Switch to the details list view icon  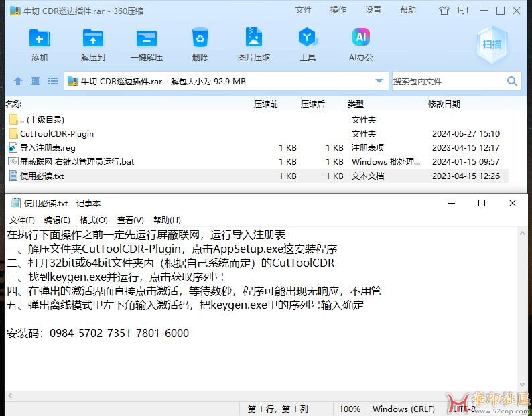52,82
